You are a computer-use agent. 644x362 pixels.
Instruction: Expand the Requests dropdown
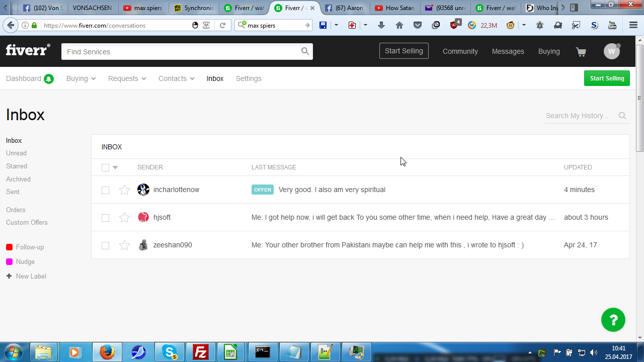tap(127, 78)
